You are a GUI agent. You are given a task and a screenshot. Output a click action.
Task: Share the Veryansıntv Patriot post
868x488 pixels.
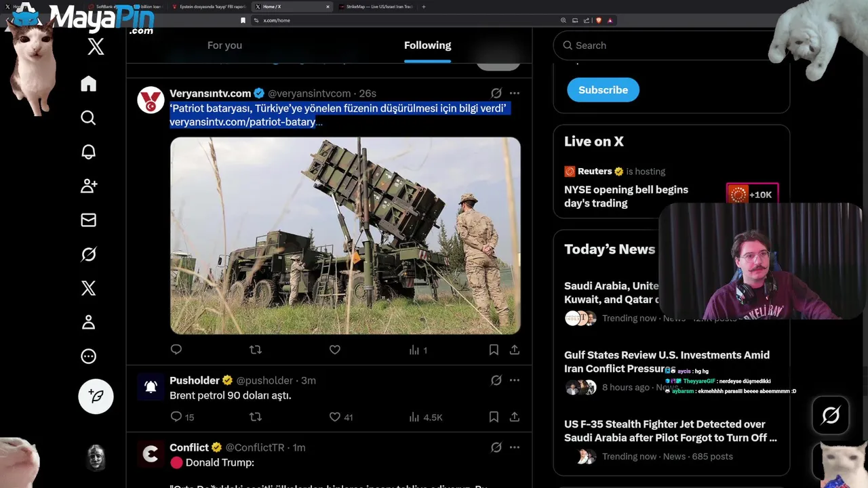(515, 350)
